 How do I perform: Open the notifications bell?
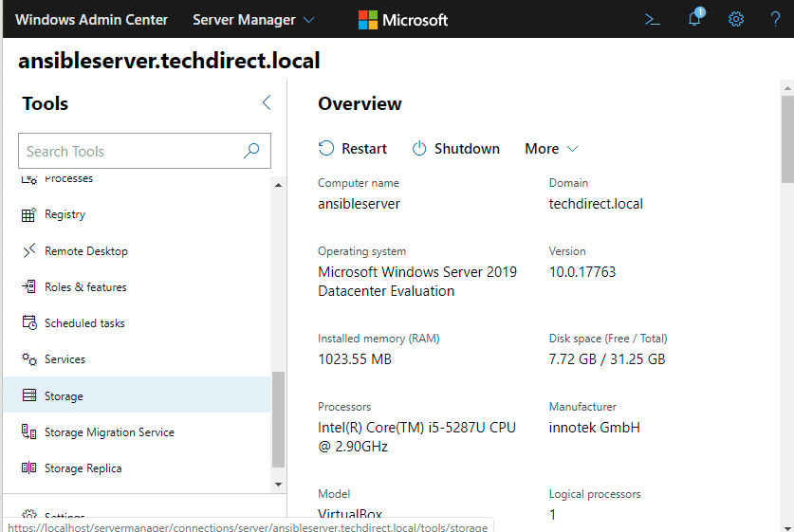pyautogui.click(x=694, y=19)
